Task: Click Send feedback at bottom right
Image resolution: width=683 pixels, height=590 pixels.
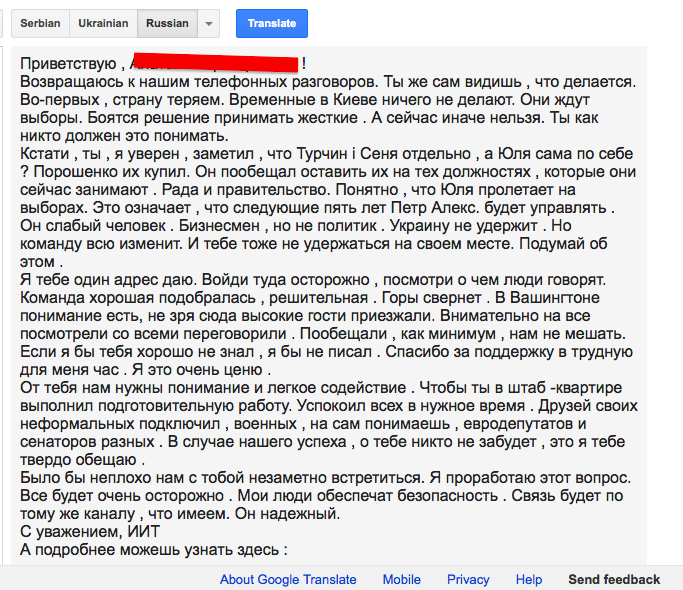Action: 614,579
